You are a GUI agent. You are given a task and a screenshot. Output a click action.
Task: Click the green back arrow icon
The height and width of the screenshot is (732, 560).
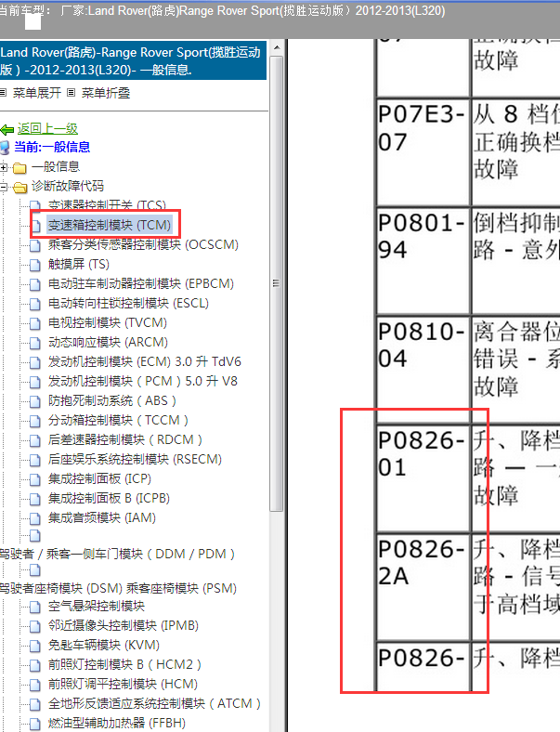pos(7,130)
